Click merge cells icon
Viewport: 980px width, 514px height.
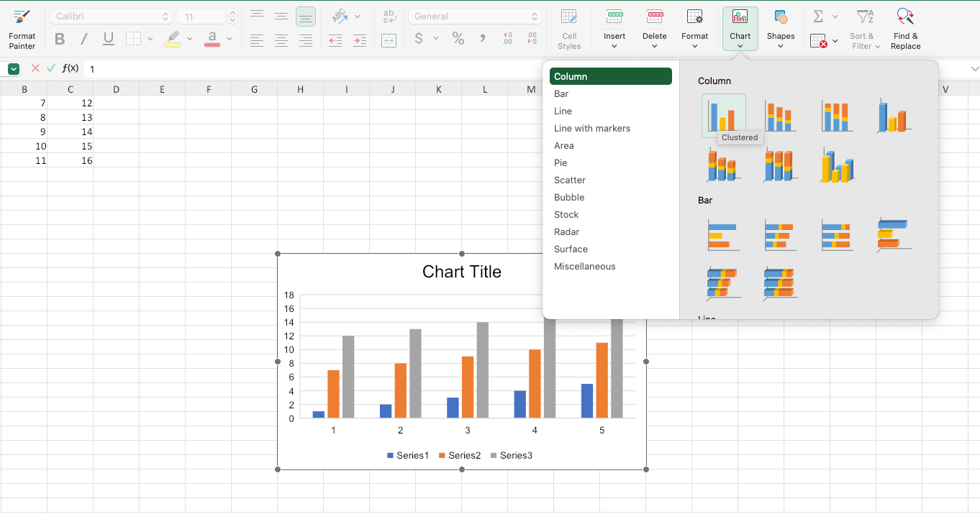coord(389,40)
